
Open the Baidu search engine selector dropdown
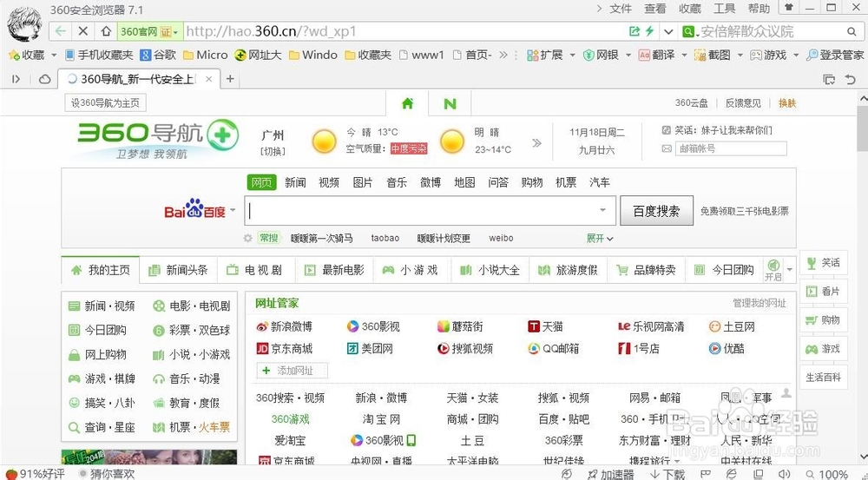[x=233, y=210]
